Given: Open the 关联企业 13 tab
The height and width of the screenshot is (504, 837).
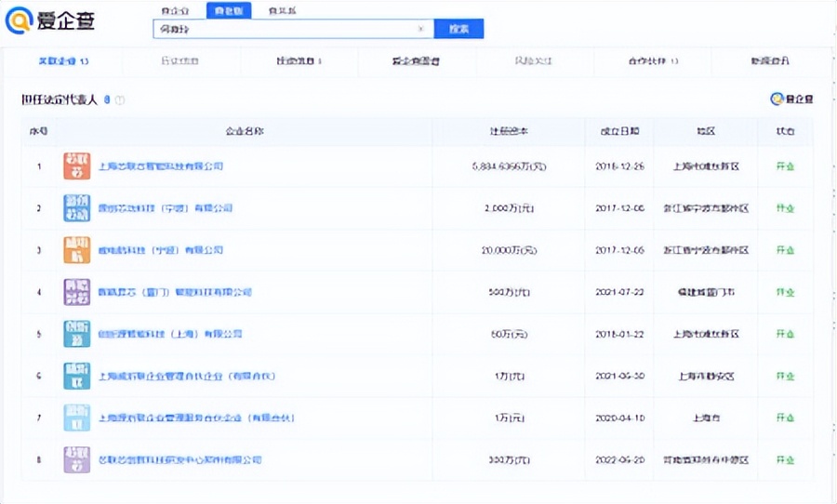Looking at the screenshot, I should pos(63,60).
